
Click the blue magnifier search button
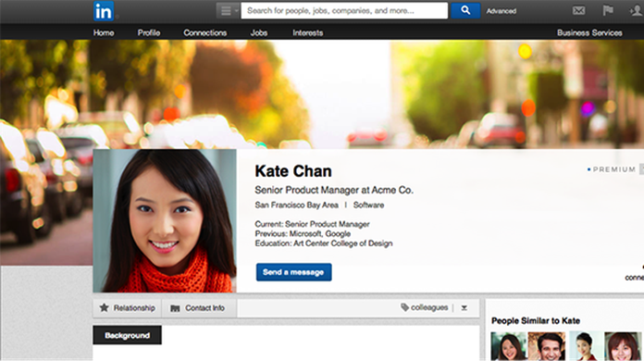click(465, 11)
